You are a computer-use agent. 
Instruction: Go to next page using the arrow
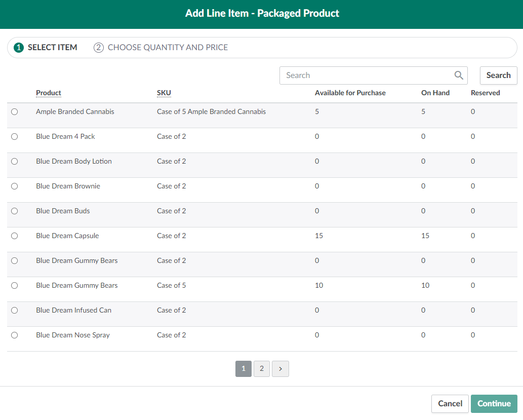(x=280, y=369)
